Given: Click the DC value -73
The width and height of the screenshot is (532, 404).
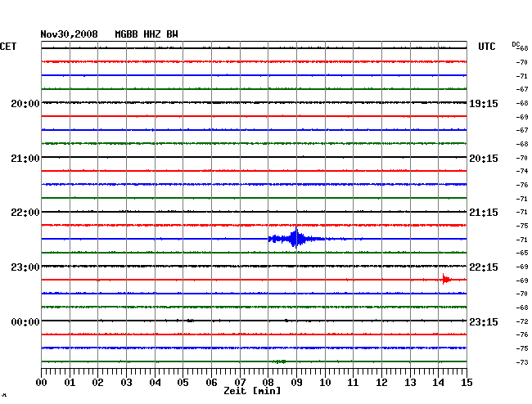Looking at the screenshot, I should tap(522, 362).
